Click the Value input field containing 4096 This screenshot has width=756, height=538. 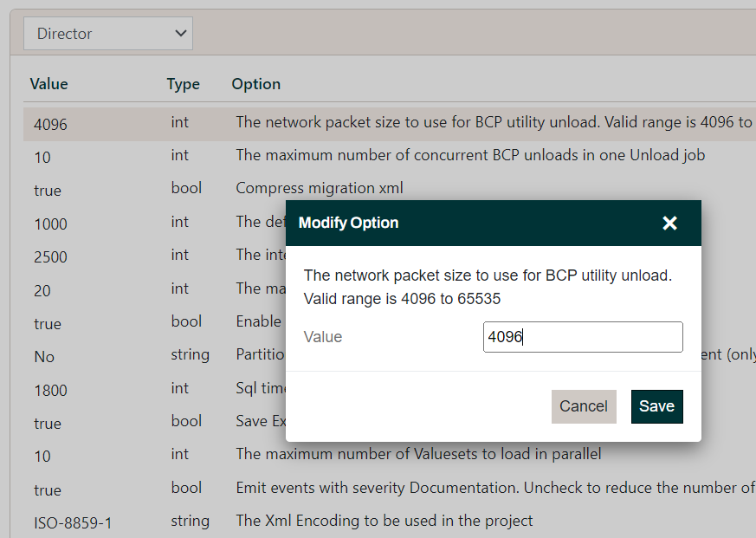582,337
